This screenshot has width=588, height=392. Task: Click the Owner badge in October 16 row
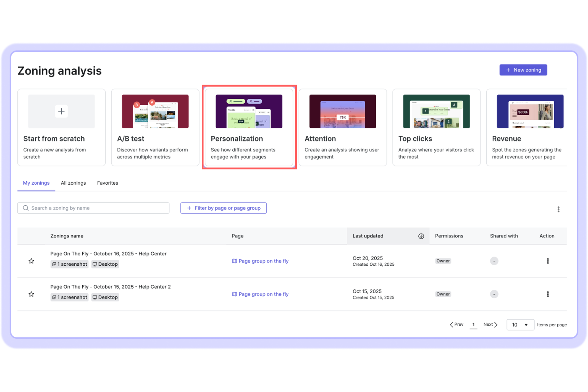coord(443,261)
